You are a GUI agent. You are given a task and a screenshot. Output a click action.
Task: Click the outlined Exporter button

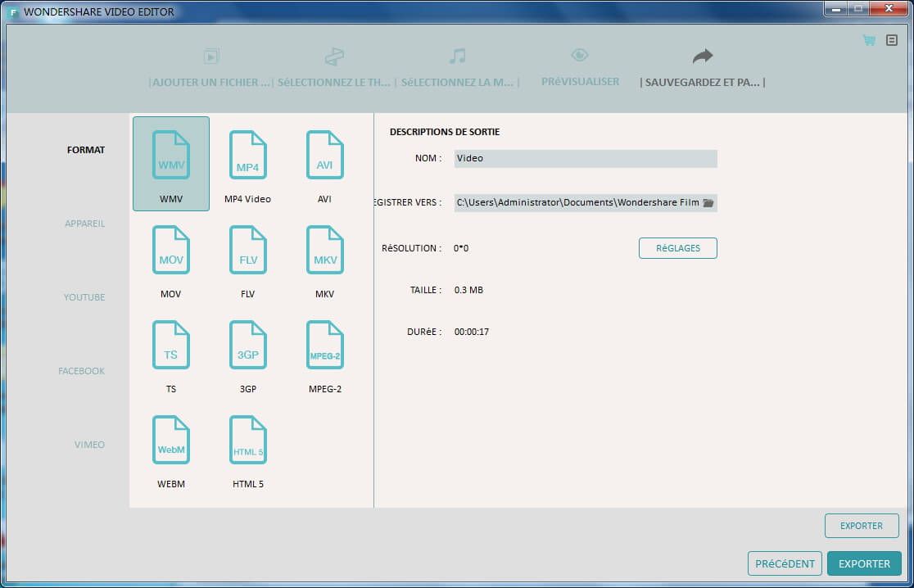(x=862, y=526)
